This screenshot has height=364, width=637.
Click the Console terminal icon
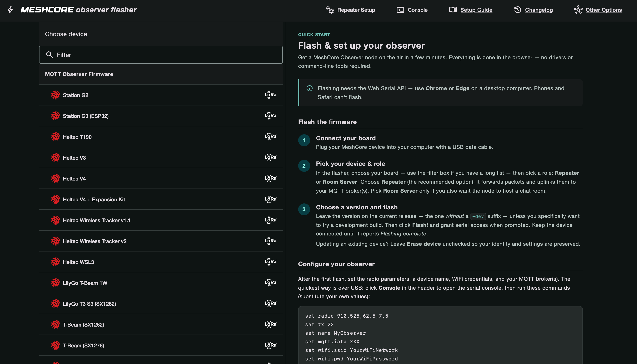(x=400, y=10)
